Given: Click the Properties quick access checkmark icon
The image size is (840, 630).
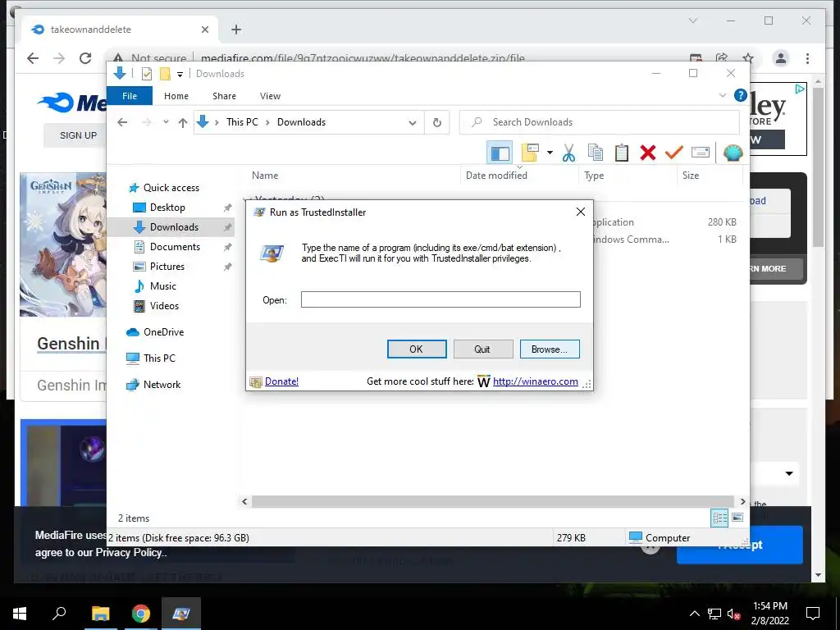Looking at the screenshot, I should click(x=146, y=74).
